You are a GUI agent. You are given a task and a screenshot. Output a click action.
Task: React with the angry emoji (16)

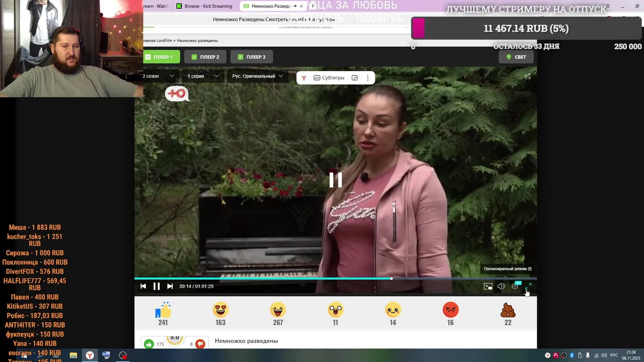pos(450,310)
